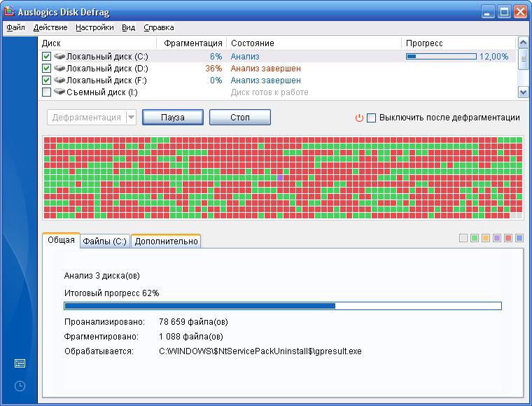Select the Локальный диск (D:) row label

[x=107, y=68]
